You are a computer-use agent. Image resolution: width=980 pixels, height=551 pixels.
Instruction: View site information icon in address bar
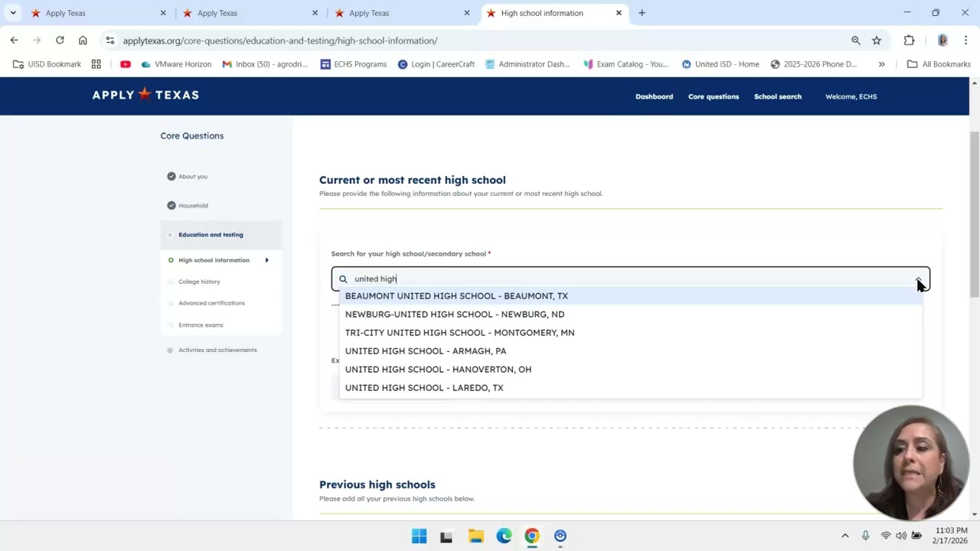coord(110,41)
